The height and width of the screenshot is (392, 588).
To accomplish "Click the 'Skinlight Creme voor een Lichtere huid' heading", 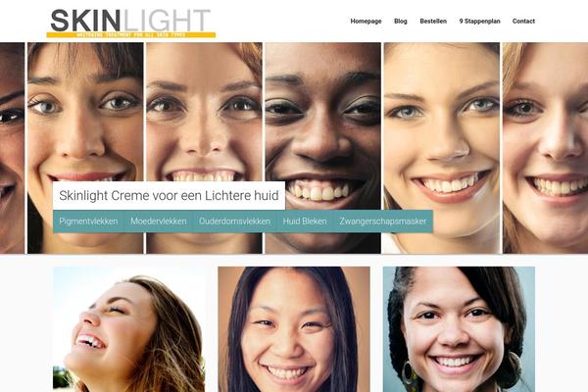I will 169,195.
